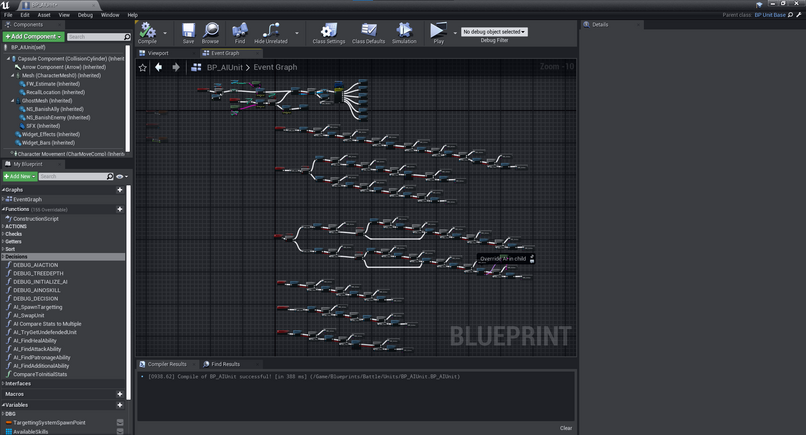Click the Add New button in My Blueprint
This screenshot has height=435, width=806.
click(20, 176)
